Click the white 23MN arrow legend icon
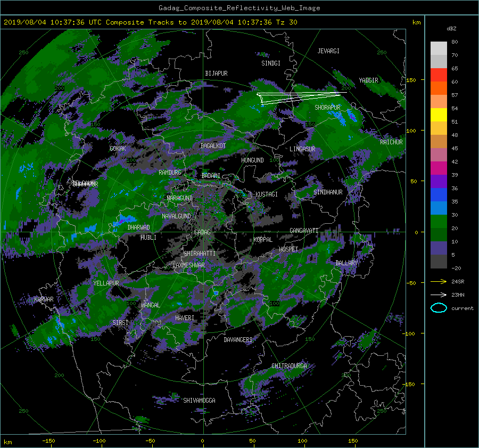Screen dimensions: 479x448 tap(439, 295)
